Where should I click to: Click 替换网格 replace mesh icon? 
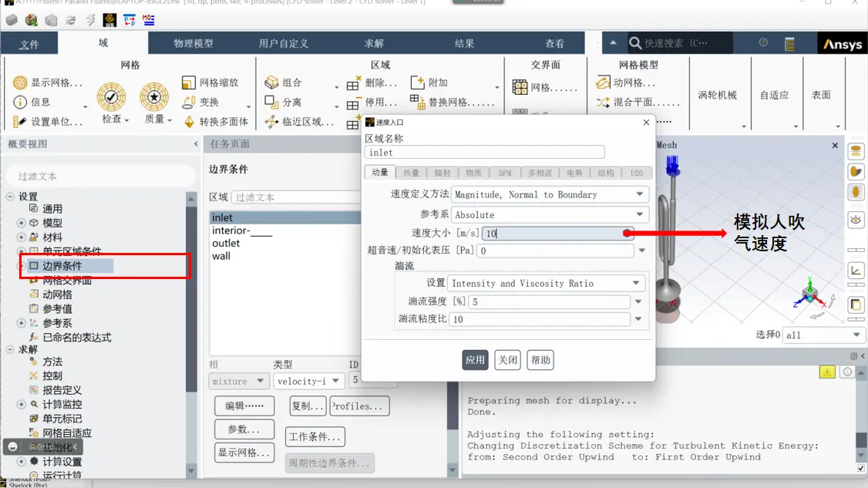(x=418, y=101)
